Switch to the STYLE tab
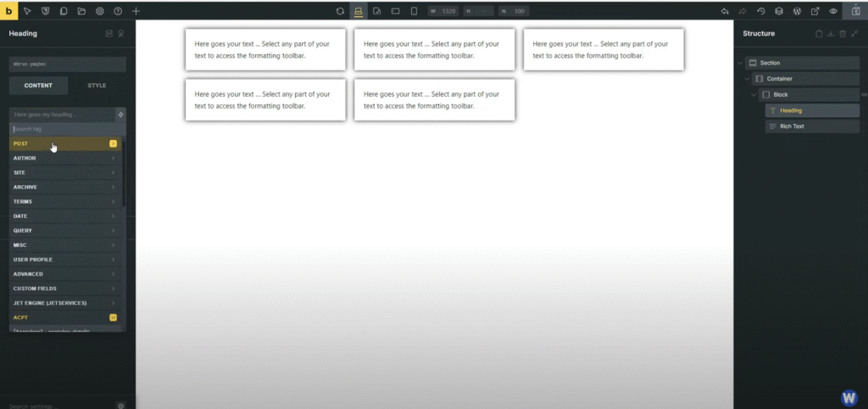The image size is (868, 409). tap(97, 86)
